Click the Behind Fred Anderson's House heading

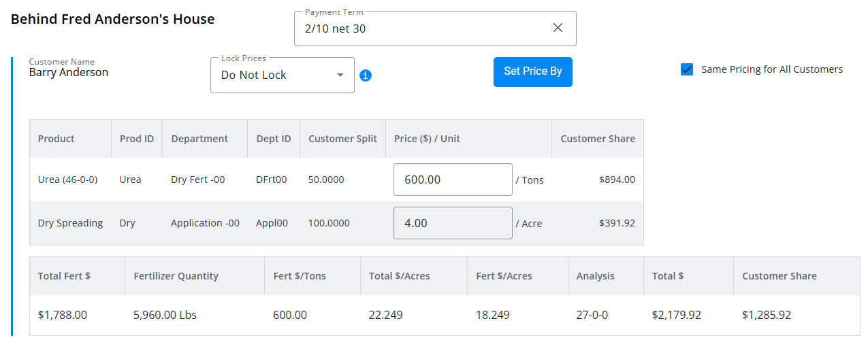113,19
